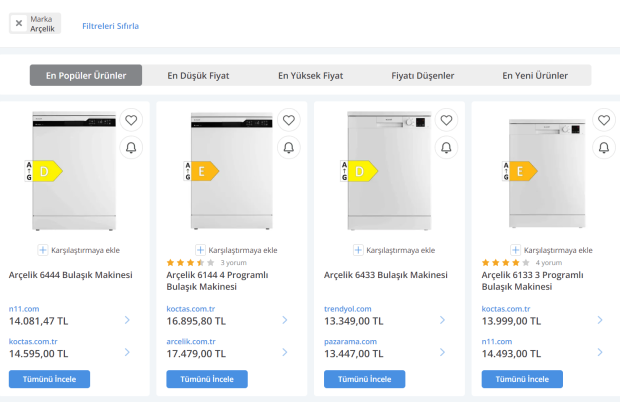620x402 pixels.
Task: Open arcelik.com.tr offer link
Action: coord(191,341)
